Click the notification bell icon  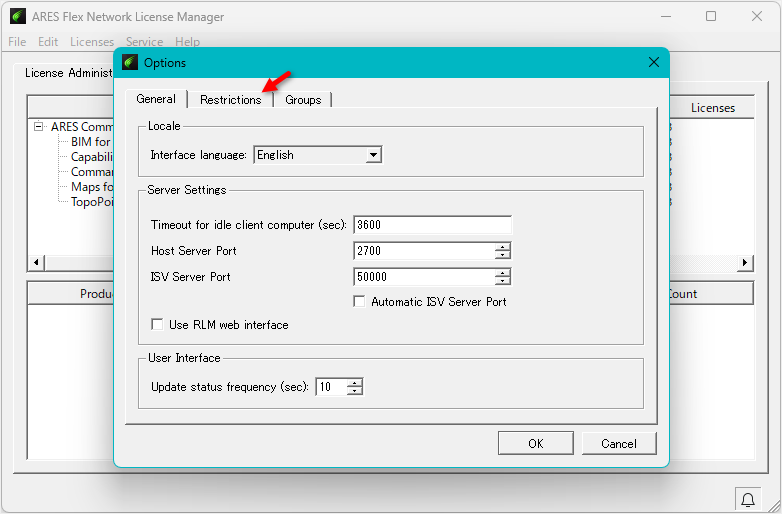pyautogui.click(x=748, y=500)
